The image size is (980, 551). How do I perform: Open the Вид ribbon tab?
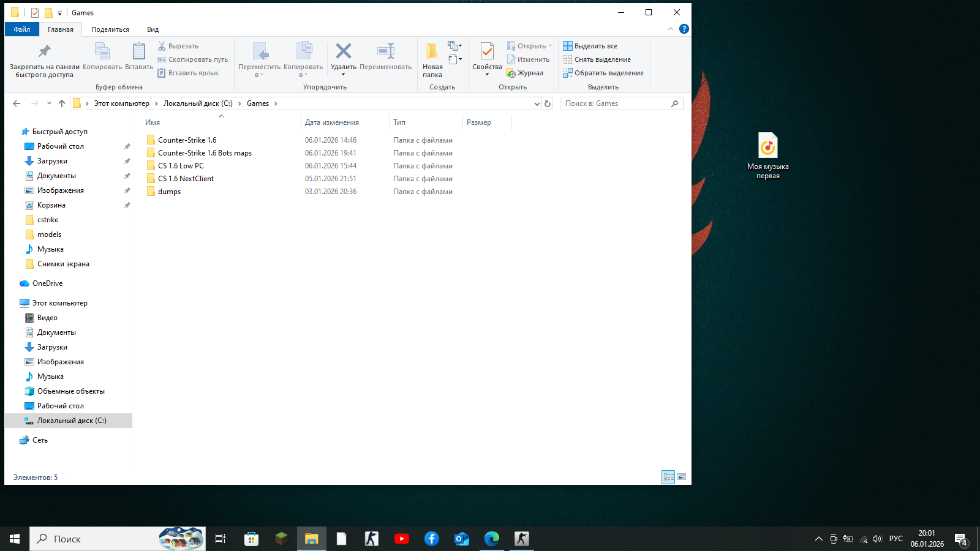click(x=153, y=29)
